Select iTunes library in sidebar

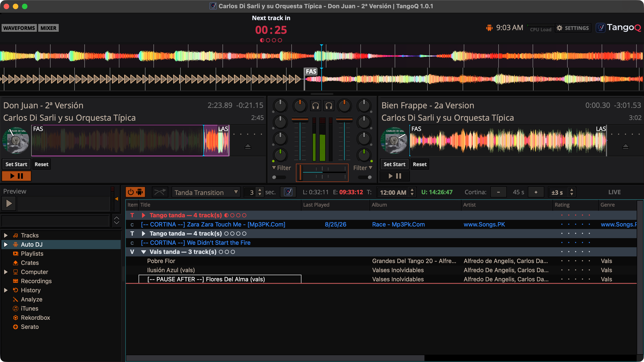[30, 308]
